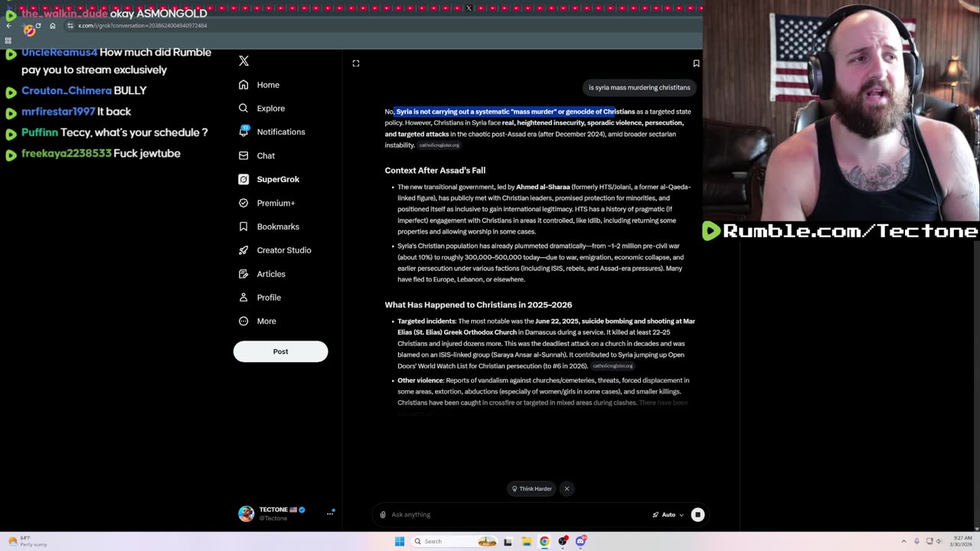Click 'What Has Happened to Christians in 2025–2026' heading
980x551 pixels.
point(479,305)
